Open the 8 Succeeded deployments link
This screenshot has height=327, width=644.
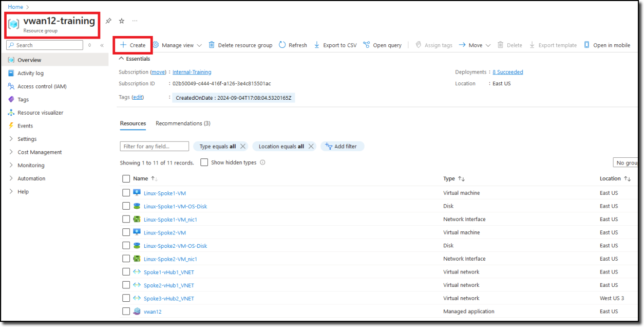point(507,72)
